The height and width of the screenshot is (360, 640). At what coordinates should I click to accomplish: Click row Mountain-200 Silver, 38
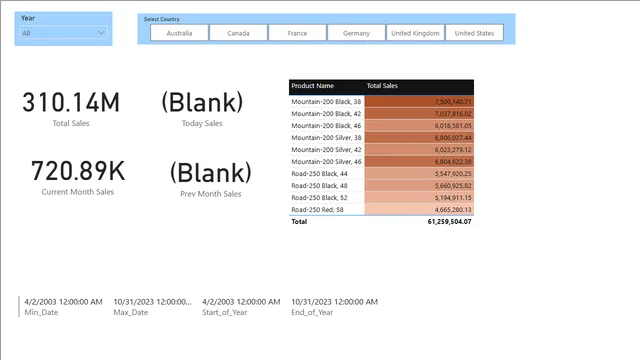(381, 138)
